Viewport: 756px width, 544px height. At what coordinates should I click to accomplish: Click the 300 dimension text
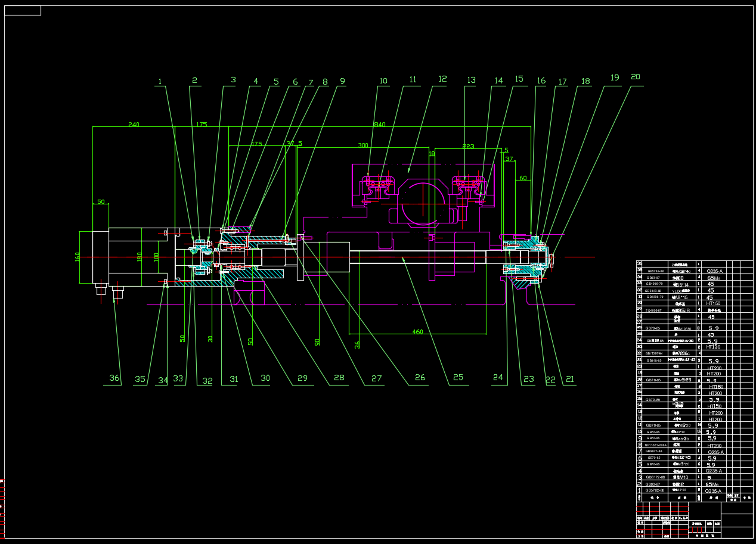click(363, 145)
